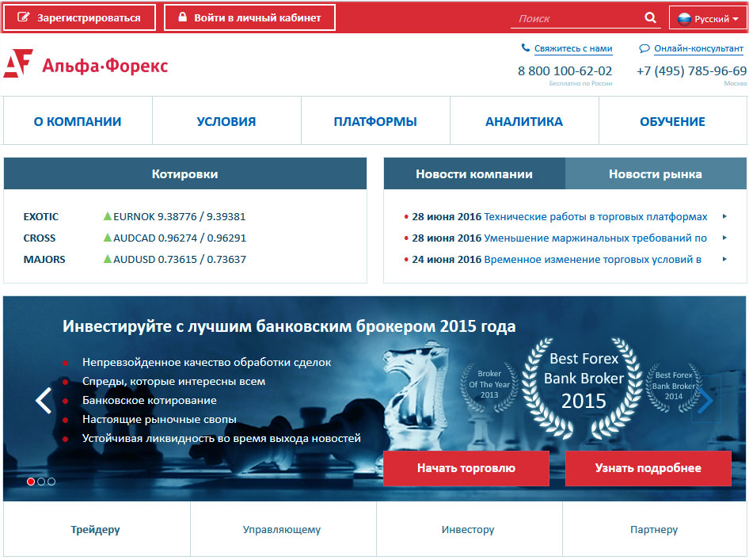Viewport: 749px width, 560px height.
Task: Open the УСЛОВИЯ menu
Action: pos(226,121)
